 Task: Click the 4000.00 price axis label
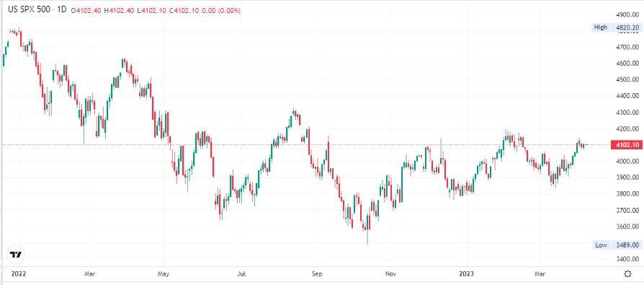(627, 161)
